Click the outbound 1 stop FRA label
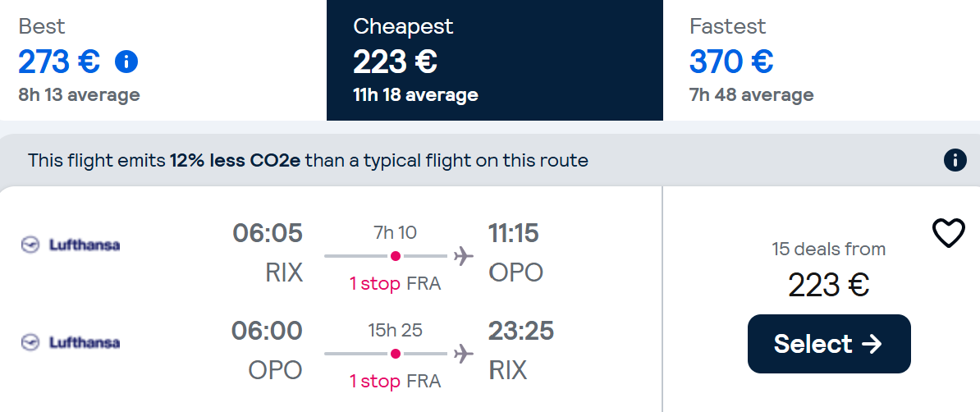 (x=395, y=284)
